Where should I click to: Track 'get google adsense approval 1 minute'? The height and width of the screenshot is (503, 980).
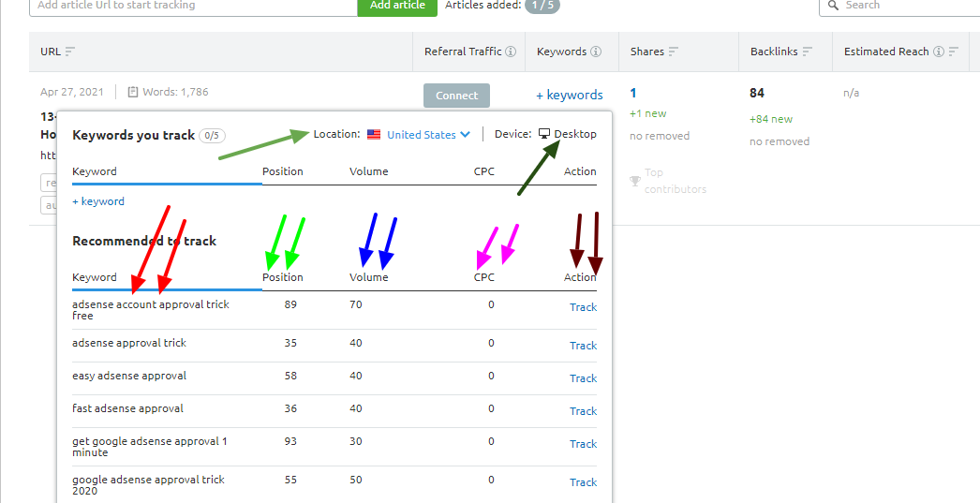coord(583,444)
